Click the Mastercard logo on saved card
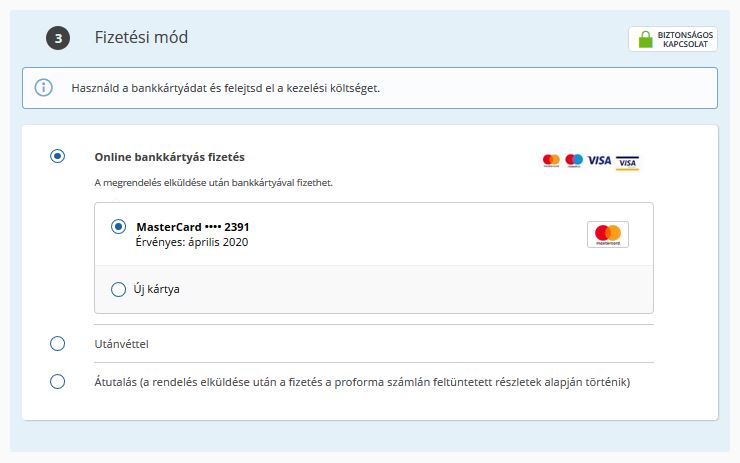Viewport: 740px width, 463px height. 608,234
